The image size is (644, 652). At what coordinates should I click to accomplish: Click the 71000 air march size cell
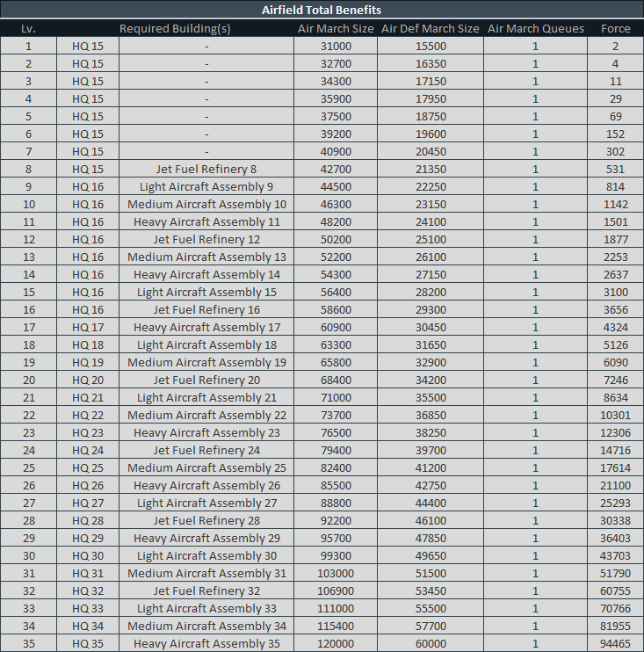tap(336, 397)
